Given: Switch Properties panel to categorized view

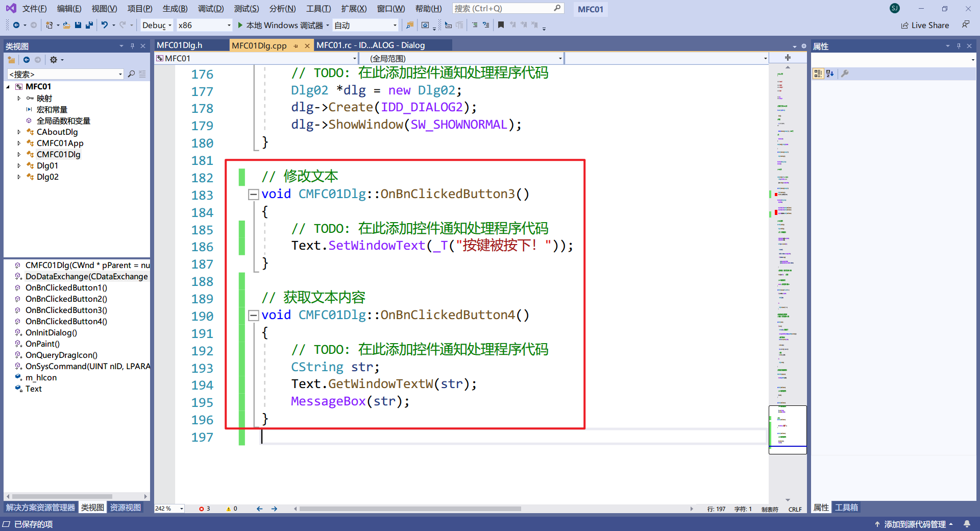Looking at the screenshot, I should click(818, 74).
